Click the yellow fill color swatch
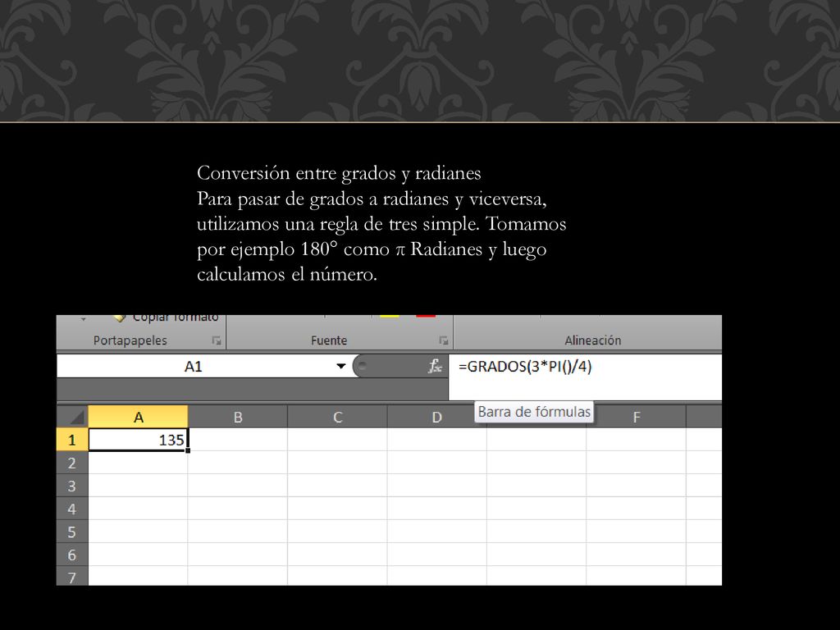 click(x=390, y=317)
